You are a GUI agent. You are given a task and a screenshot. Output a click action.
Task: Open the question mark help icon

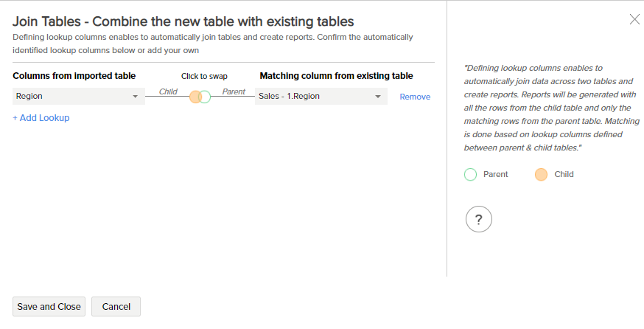click(478, 219)
